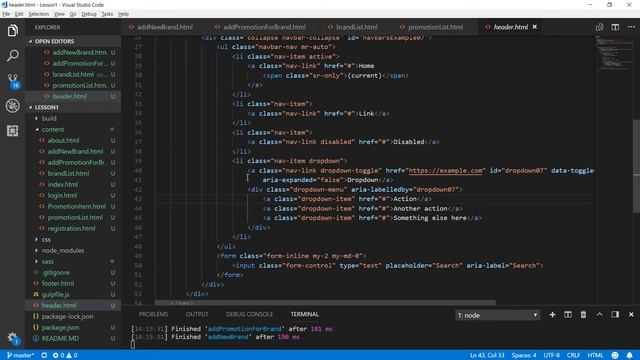
Task: Split the terminal panel
Action: tap(568, 315)
